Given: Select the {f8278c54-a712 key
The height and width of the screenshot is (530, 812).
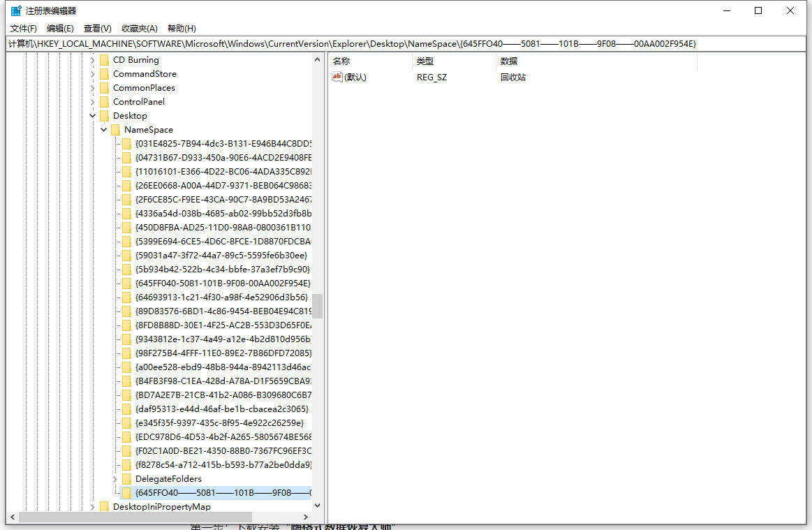Looking at the screenshot, I should [x=223, y=466].
